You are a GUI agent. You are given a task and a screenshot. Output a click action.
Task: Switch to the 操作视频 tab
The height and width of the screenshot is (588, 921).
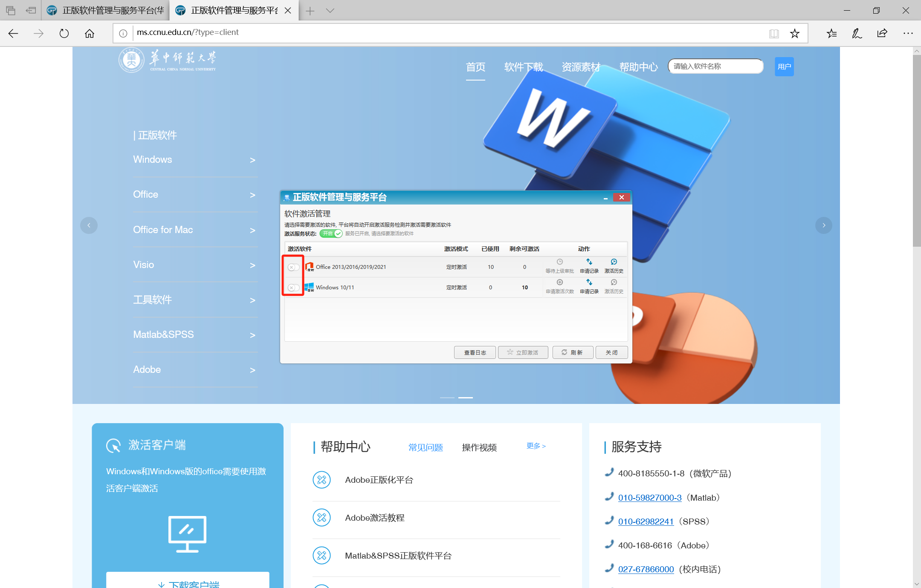479,447
